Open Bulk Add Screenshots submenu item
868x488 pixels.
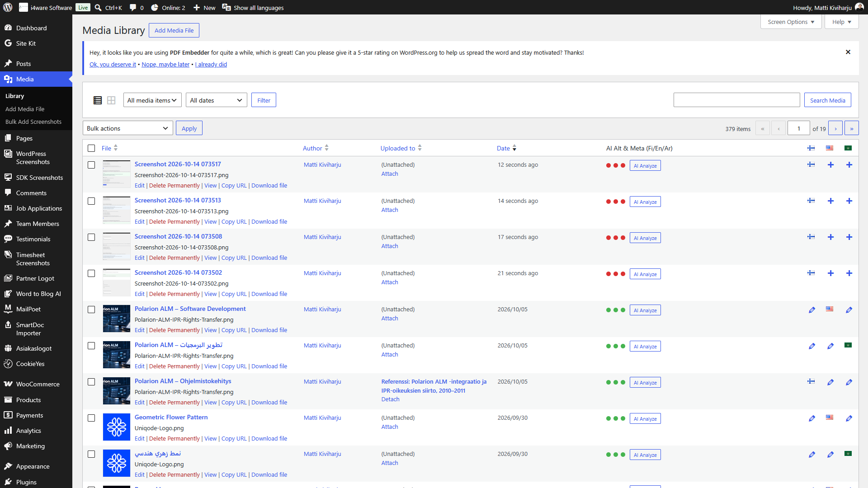pyautogui.click(x=33, y=122)
